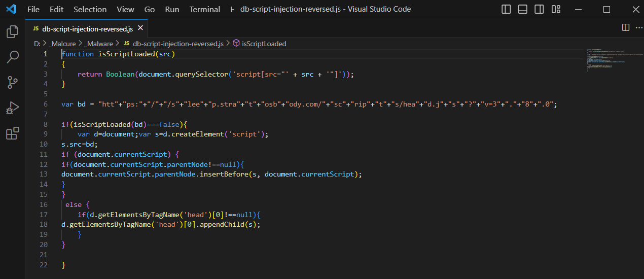The height and width of the screenshot is (279, 644).
Task: Maximize the Visual Studio Code window
Action: (606, 9)
